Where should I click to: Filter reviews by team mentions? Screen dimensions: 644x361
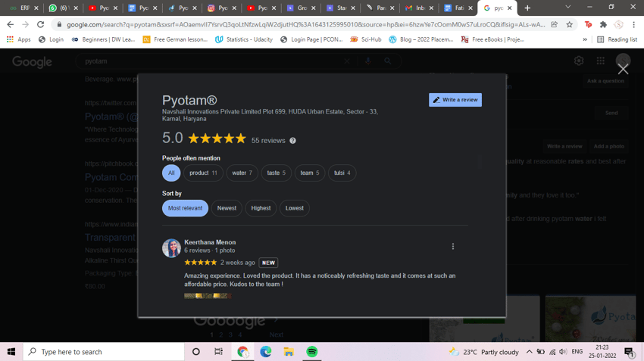pos(310,173)
